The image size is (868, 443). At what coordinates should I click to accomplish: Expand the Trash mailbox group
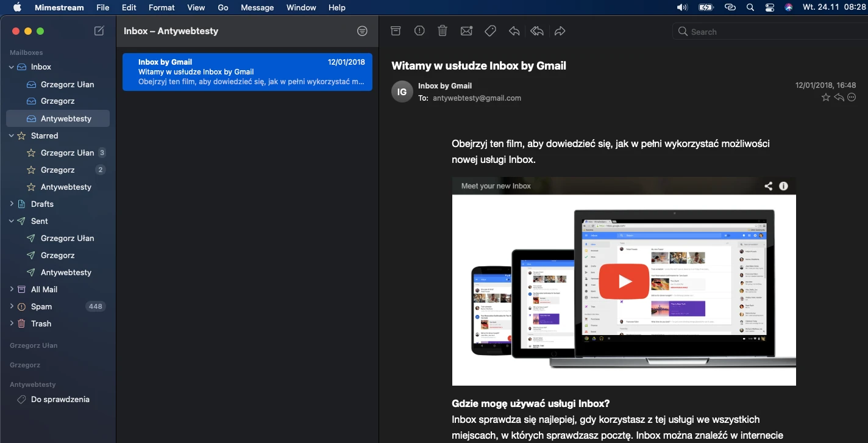pyautogui.click(x=11, y=323)
